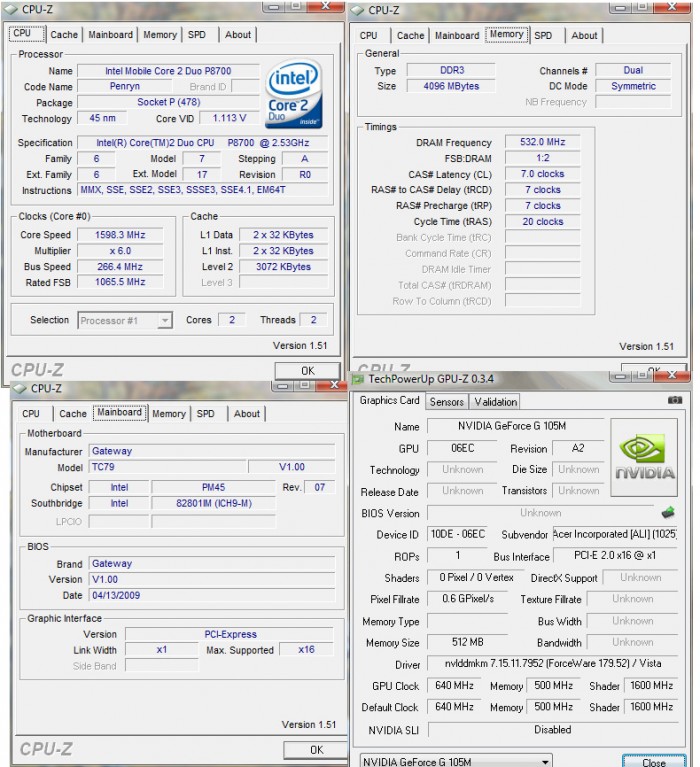Image resolution: width=700 pixels, height=767 pixels.
Task: Close the top-left CPU-Z window
Action: tap(325, 6)
